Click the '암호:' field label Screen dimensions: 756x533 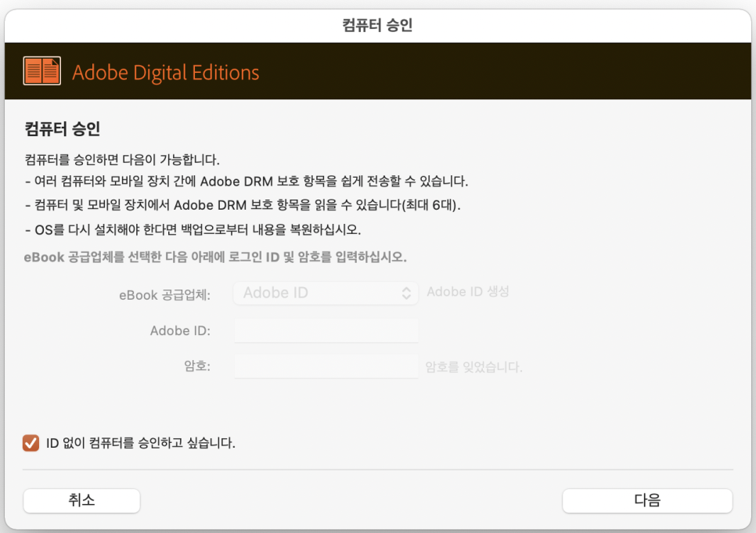point(197,366)
